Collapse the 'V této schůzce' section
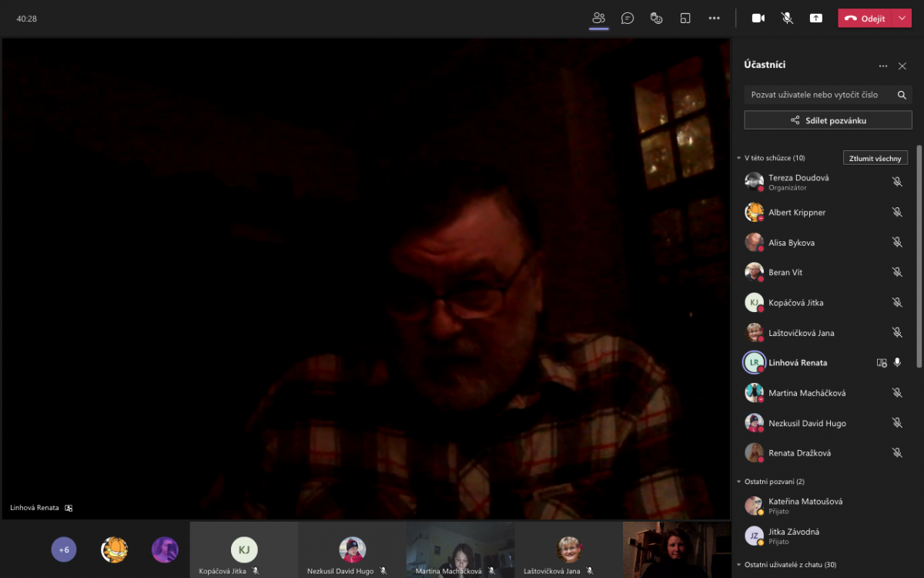This screenshot has width=924, height=578. coord(739,158)
